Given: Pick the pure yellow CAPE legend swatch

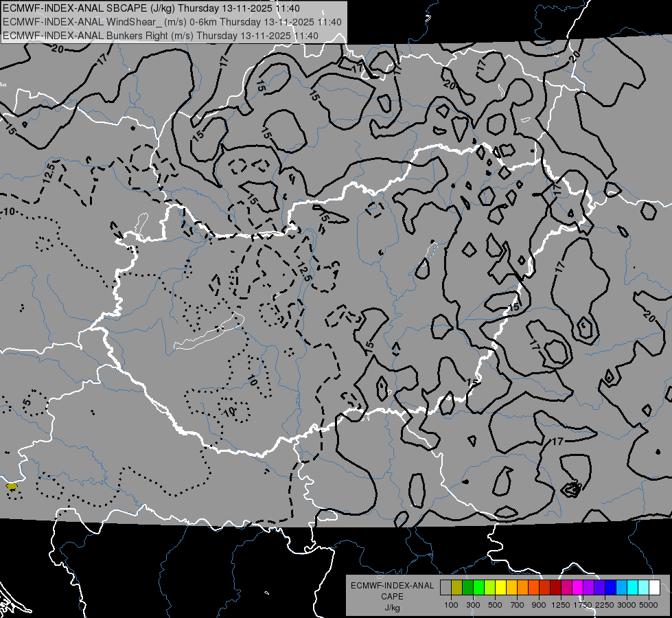Looking at the screenshot, I should click(501, 588).
